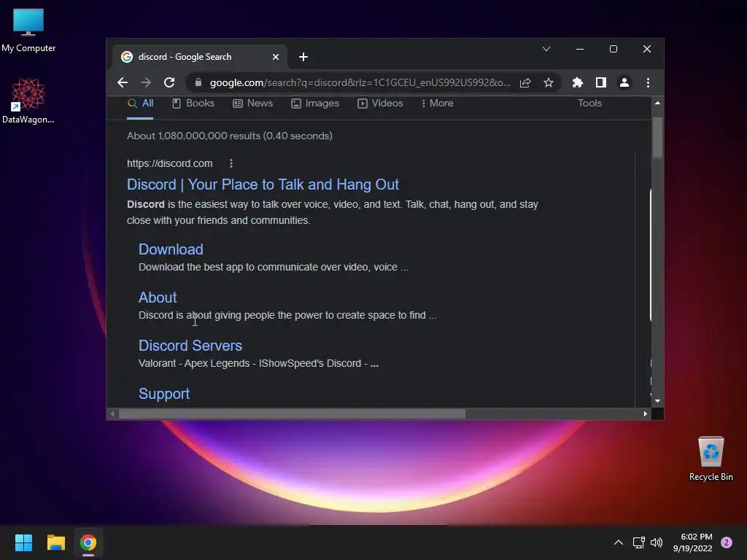Open the options dots beside discord.com
The height and width of the screenshot is (560, 747).
pos(231,163)
